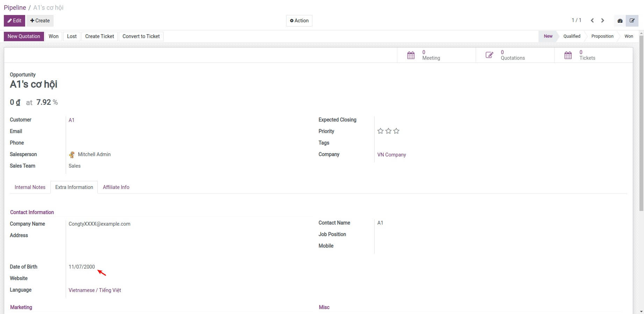Click Pipeline breadcrumb link
The height and width of the screenshot is (314, 644).
pos(15,8)
